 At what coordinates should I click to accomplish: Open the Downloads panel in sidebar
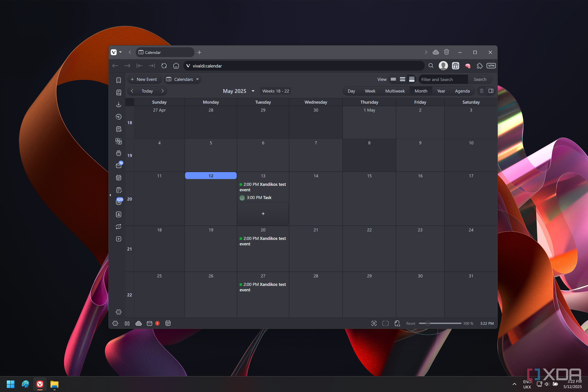pos(119,104)
